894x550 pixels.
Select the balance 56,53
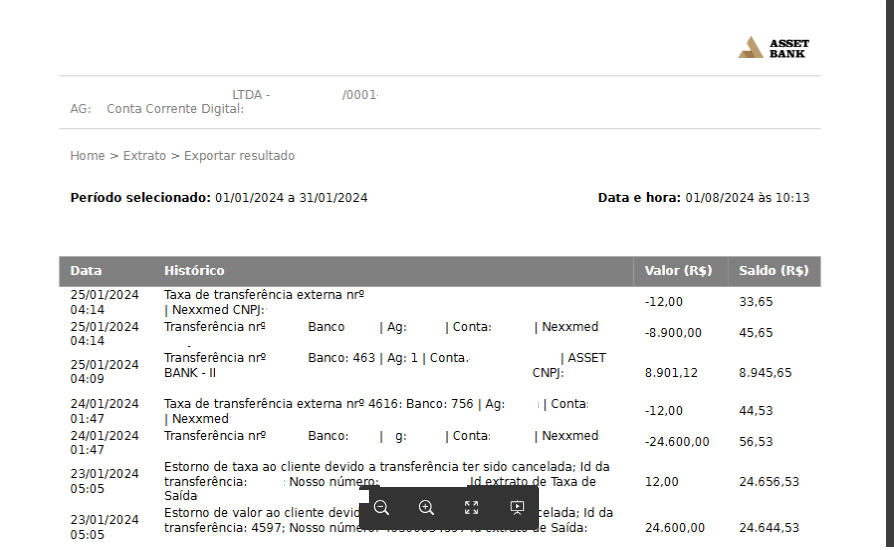coord(756,442)
